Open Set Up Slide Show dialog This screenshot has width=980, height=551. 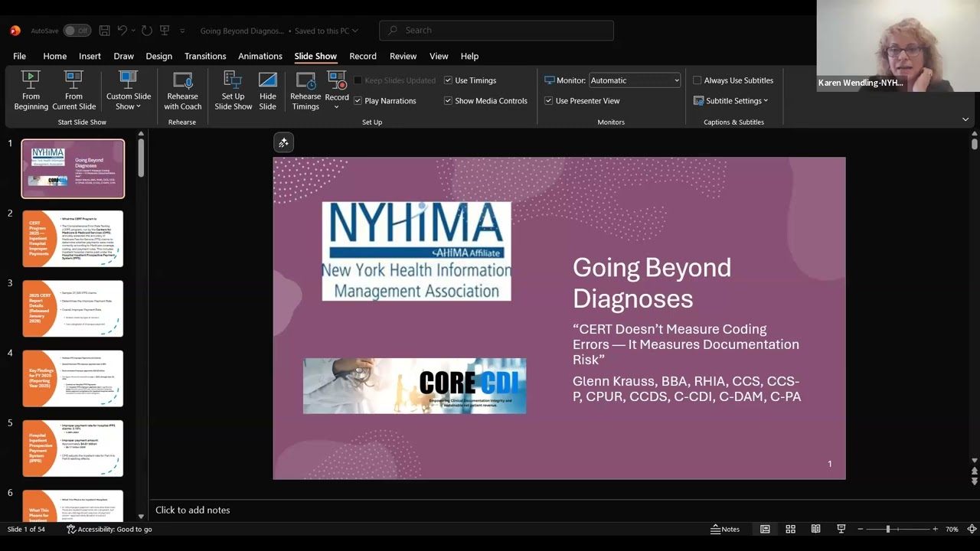point(233,90)
